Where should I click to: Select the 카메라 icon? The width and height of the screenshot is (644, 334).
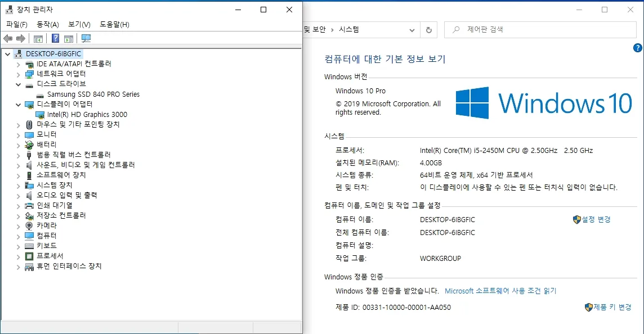click(x=29, y=225)
